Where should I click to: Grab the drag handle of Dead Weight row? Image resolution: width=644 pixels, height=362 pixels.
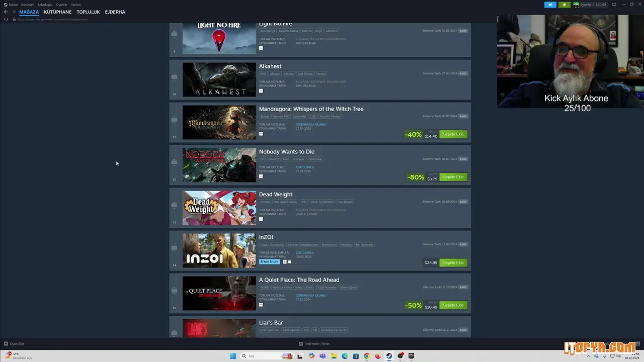click(x=174, y=205)
